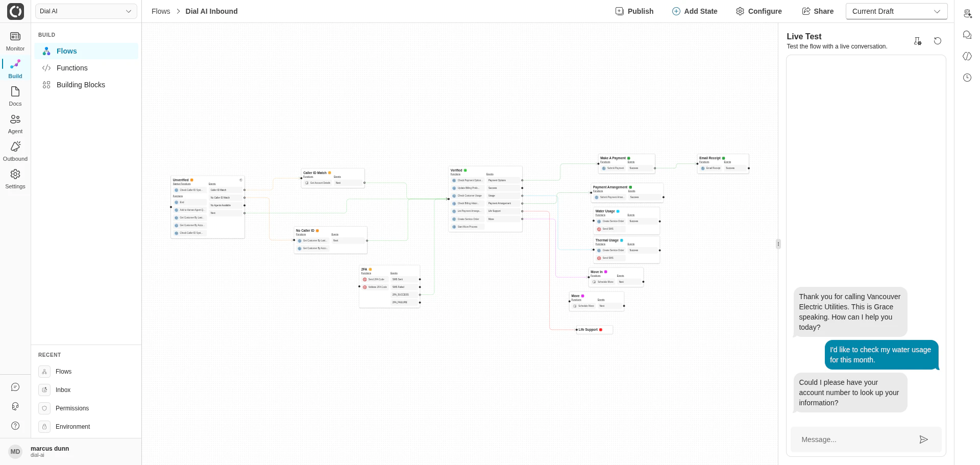980x465 pixels.
Task: Click the Dial AI Inbound breadcrumb
Action: point(211,11)
